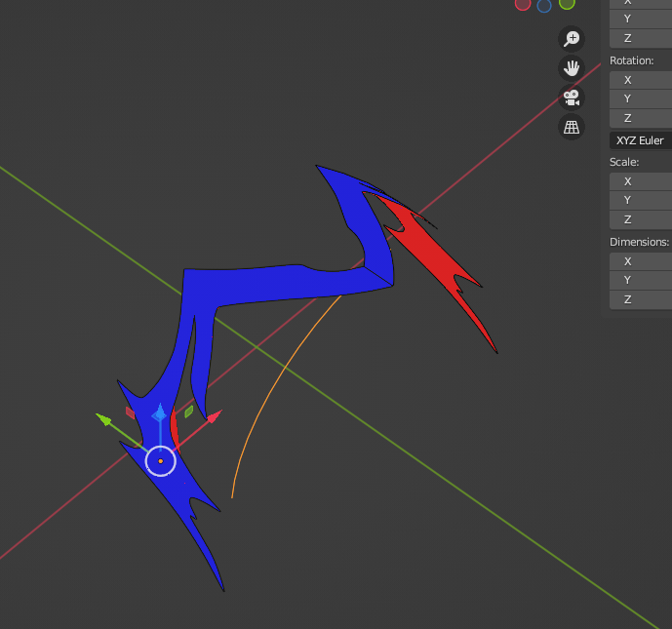This screenshot has height=629, width=672.
Task: Click the Rotation Z field
Action: (641, 118)
